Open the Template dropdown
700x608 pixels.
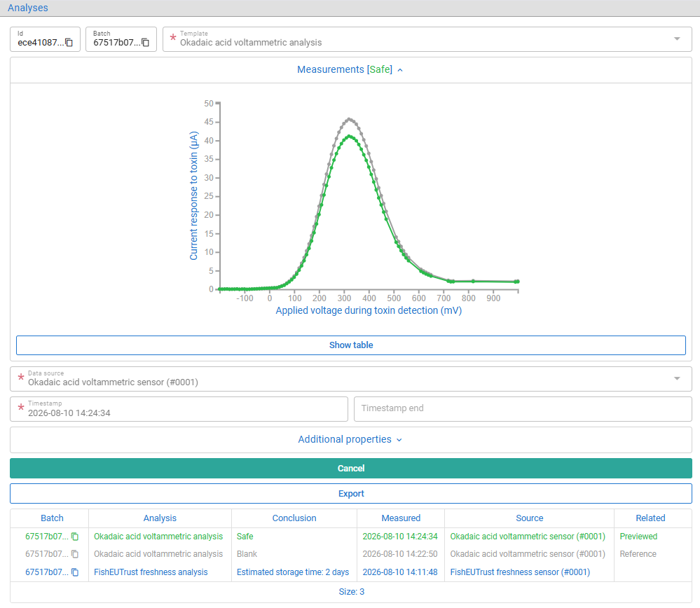click(427, 39)
